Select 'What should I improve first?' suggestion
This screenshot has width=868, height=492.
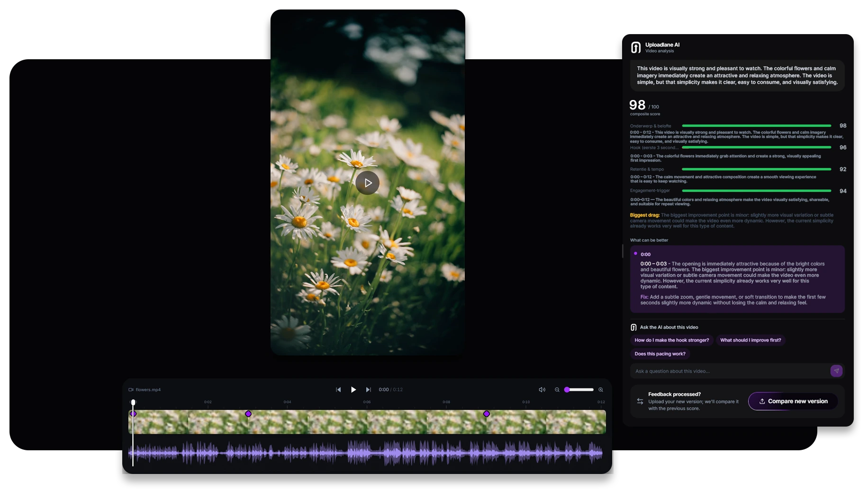(750, 340)
